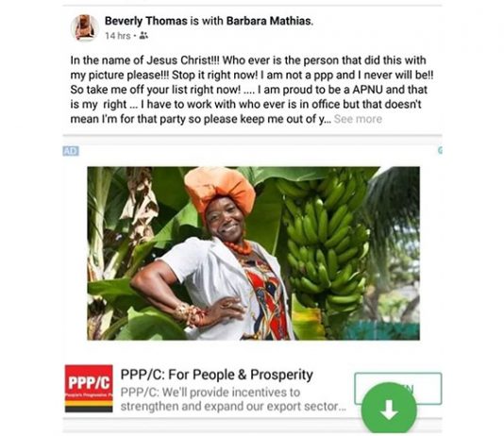
Task: Tap the green download arrow button
Action: click(389, 408)
